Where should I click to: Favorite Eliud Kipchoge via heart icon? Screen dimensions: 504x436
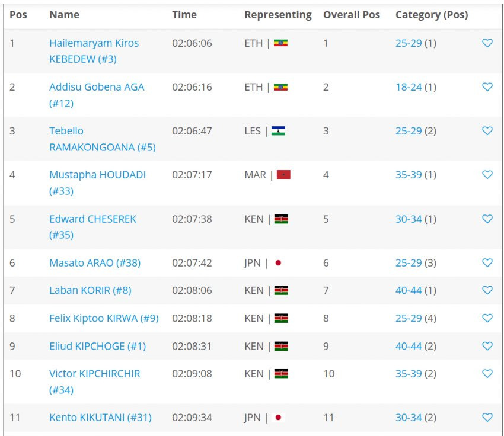pyautogui.click(x=487, y=346)
